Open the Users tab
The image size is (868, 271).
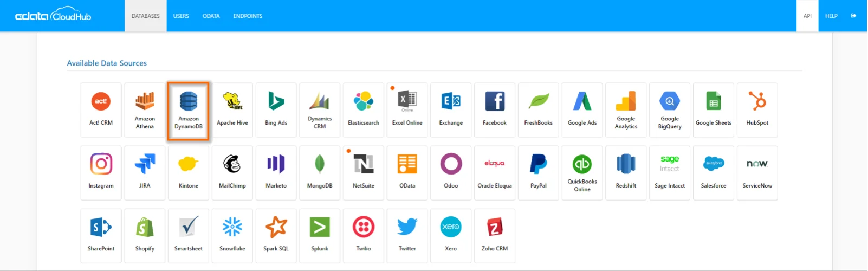click(181, 16)
